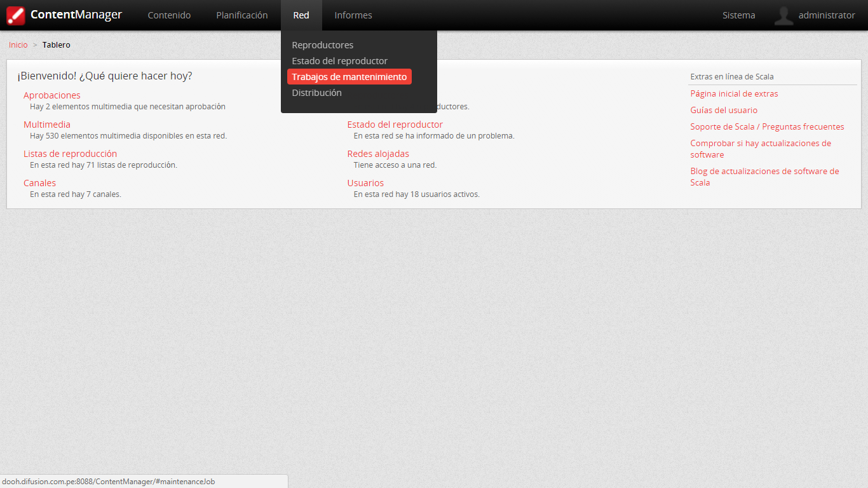Open Estado del reproductor dashboard link
This screenshot has height=488, width=868.
pos(395,125)
